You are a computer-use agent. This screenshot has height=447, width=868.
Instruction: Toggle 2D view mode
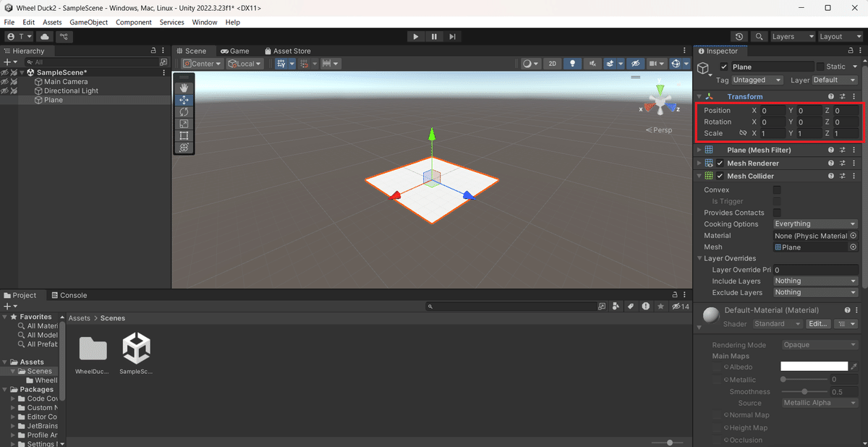point(553,64)
